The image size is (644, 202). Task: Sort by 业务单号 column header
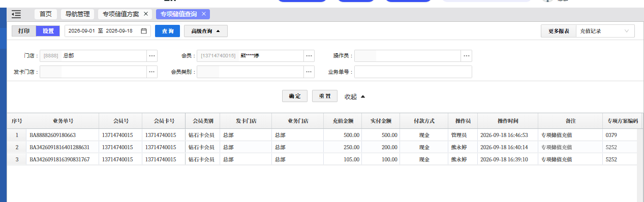tap(63, 121)
